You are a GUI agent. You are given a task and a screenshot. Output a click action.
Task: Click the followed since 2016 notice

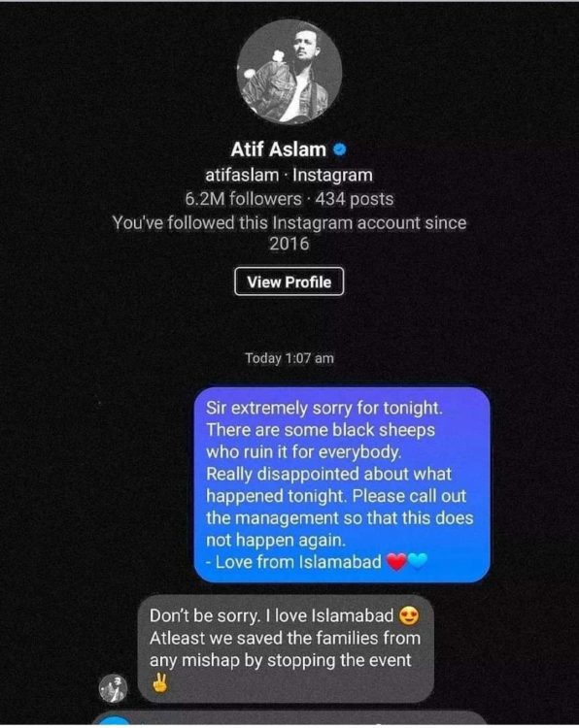289,233
